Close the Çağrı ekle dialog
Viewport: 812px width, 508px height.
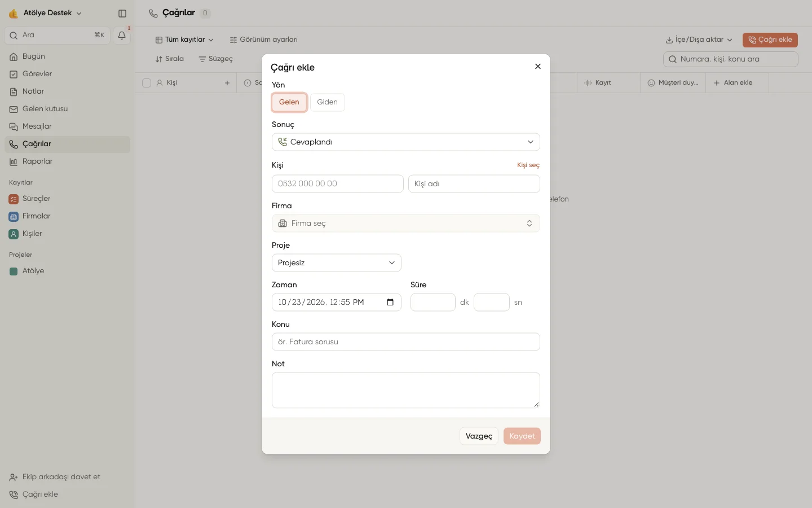pyautogui.click(x=538, y=67)
